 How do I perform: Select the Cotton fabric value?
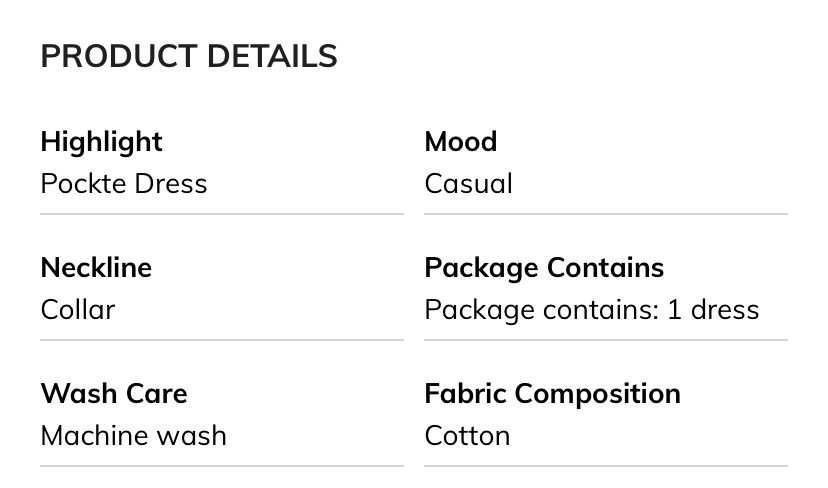pos(467,436)
